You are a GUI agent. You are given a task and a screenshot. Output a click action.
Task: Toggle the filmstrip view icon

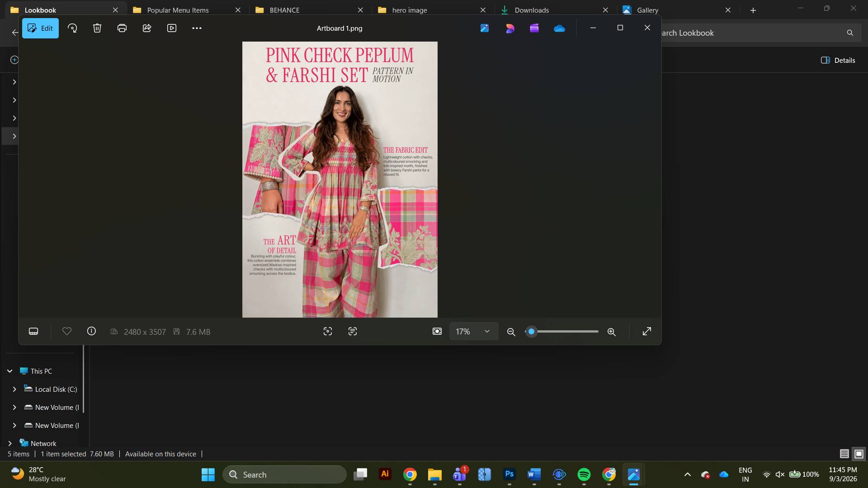click(x=33, y=332)
